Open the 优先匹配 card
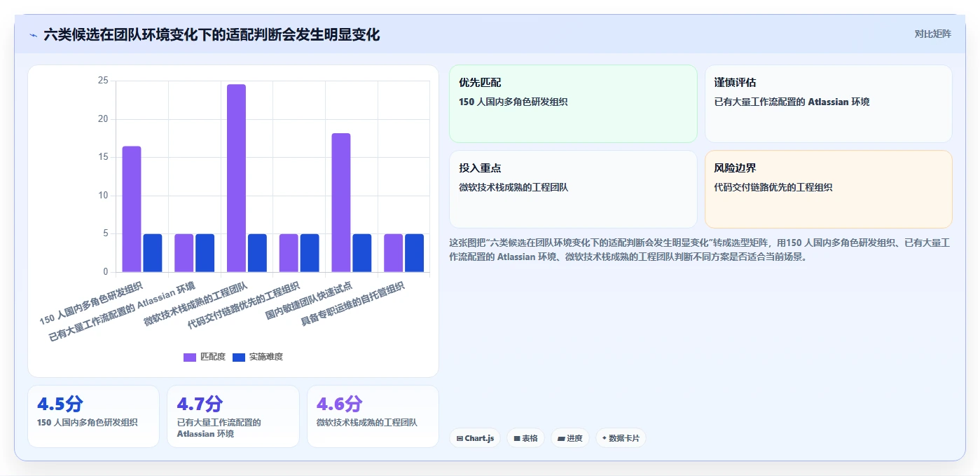The image size is (980, 476). [573, 104]
